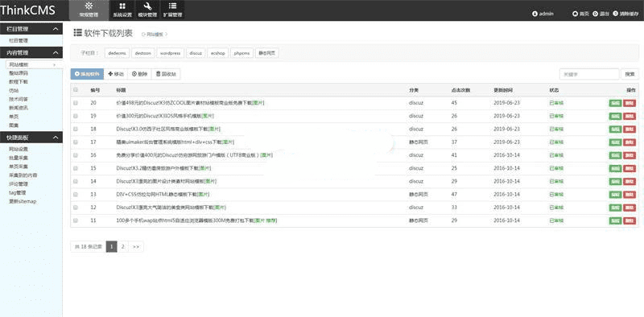The height and width of the screenshot is (317, 644).
Task: Click the keyword search input field
Action: (x=589, y=74)
